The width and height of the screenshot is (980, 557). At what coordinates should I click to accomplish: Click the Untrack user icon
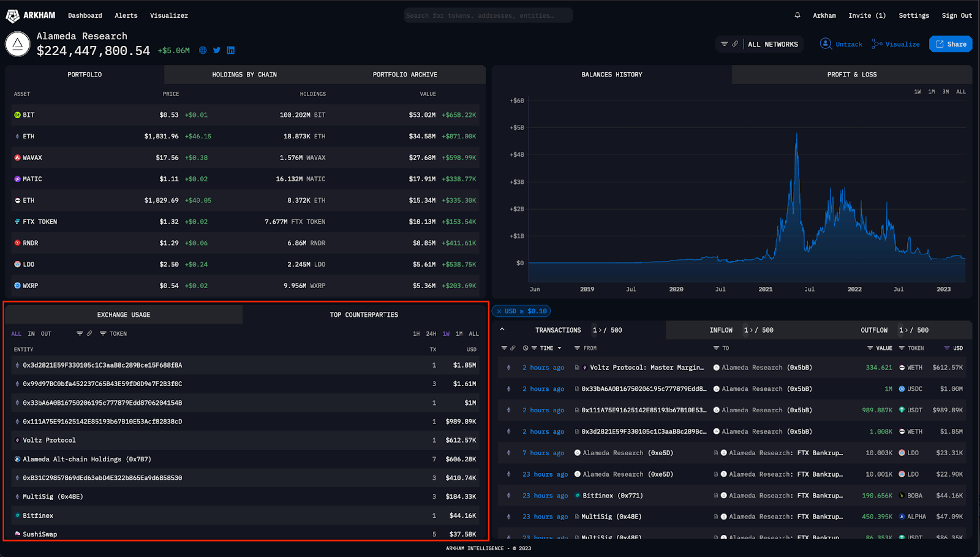coord(826,44)
